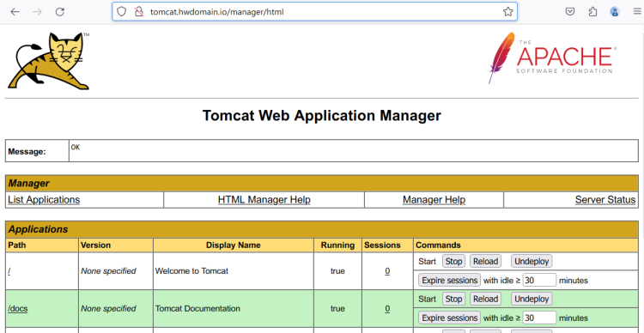The width and height of the screenshot is (644, 333).
Task: Click 'true' running value for Tomcat Documentation
Action: (337, 308)
